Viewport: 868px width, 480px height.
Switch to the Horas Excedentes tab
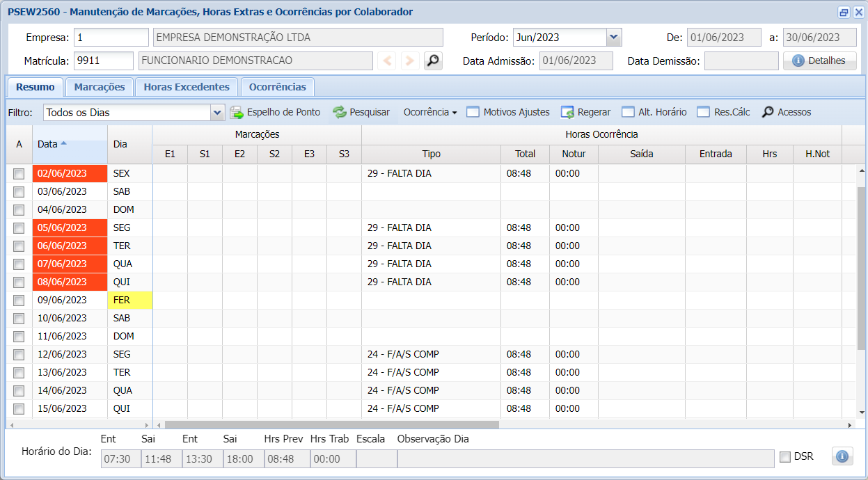[187, 87]
